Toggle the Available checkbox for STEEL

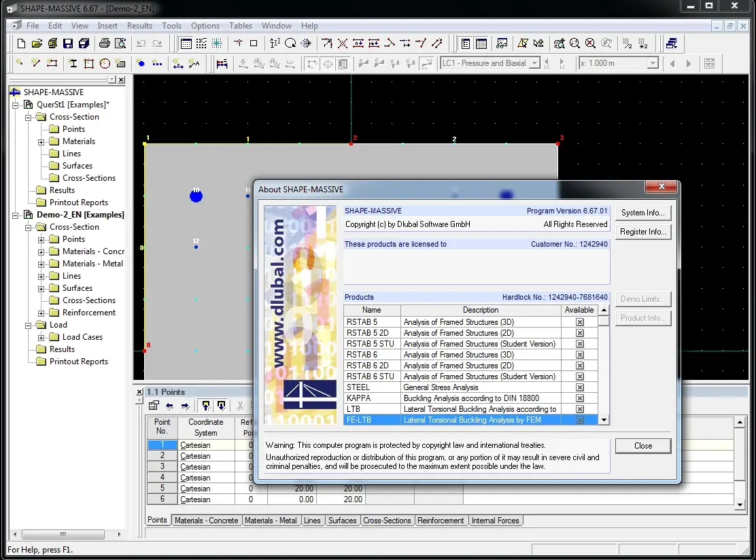tap(580, 387)
